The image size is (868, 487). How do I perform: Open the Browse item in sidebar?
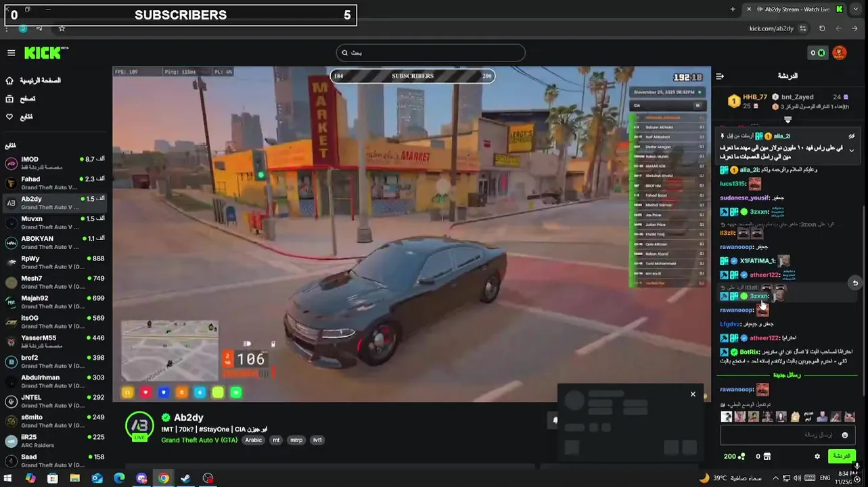[20, 99]
